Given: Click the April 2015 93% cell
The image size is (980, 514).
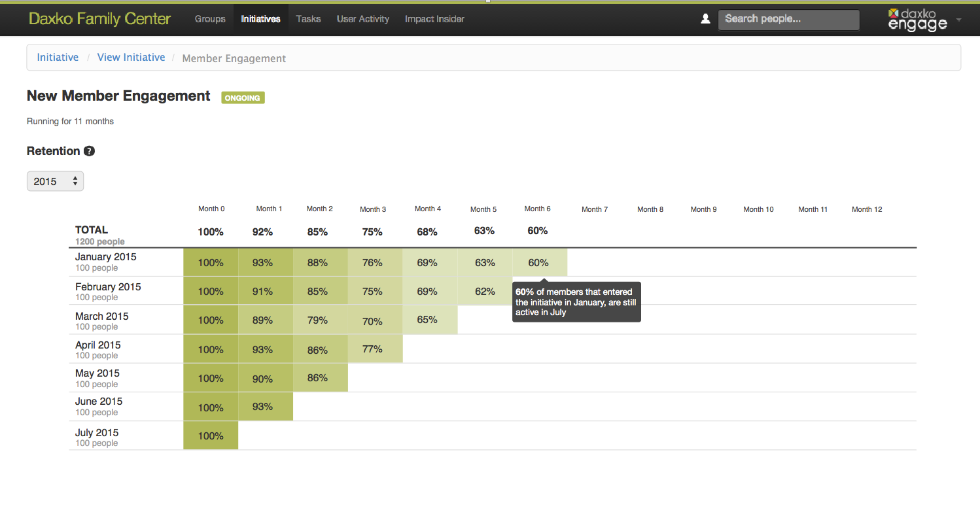Looking at the screenshot, I should click(x=266, y=349).
